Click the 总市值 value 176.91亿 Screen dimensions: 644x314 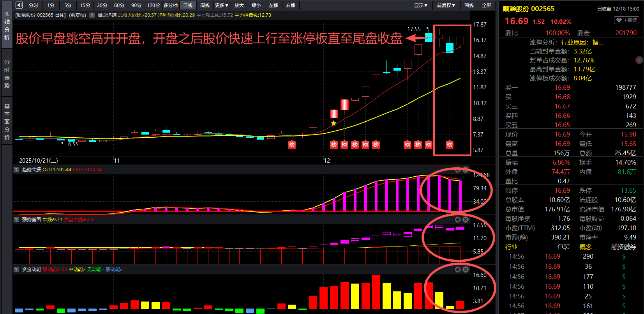pyautogui.click(x=558, y=209)
